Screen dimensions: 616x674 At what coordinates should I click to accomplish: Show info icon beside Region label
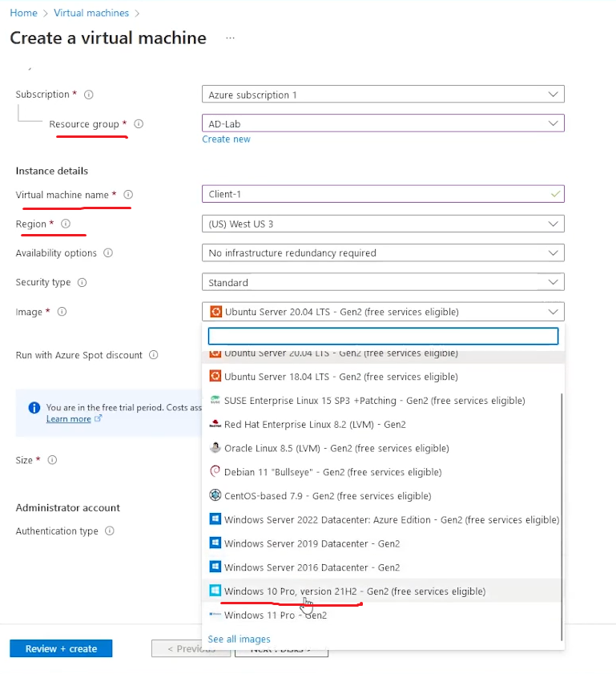pyautogui.click(x=66, y=224)
